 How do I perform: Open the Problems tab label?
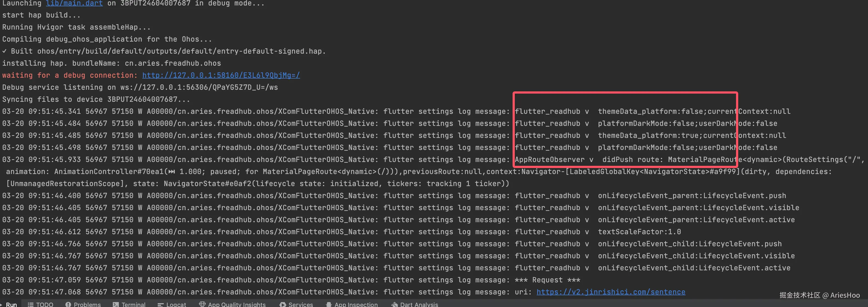coord(87,304)
